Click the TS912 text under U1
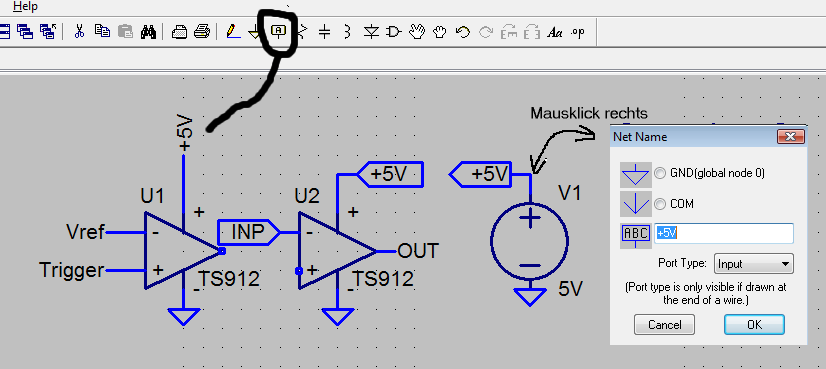This screenshot has width=826, height=369. click(x=229, y=279)
